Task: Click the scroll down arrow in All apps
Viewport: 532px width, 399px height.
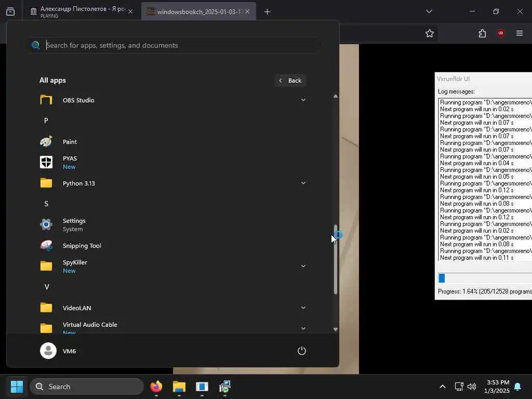Action: (336, 329)
